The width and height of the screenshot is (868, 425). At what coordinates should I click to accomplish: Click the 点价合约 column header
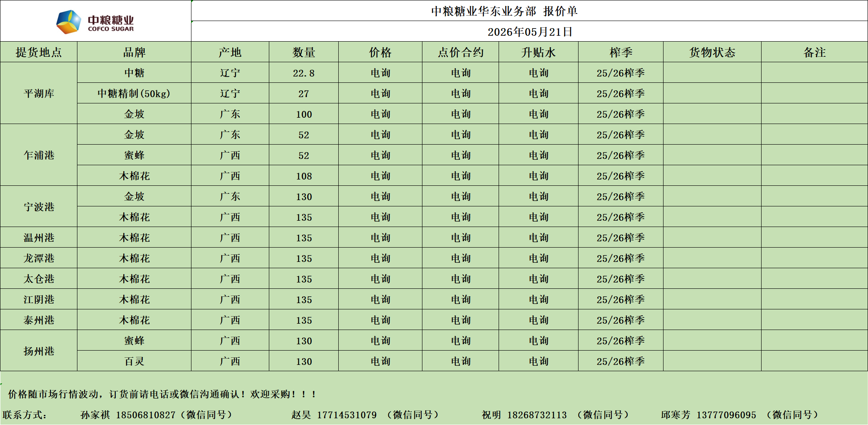coord(461,52)
